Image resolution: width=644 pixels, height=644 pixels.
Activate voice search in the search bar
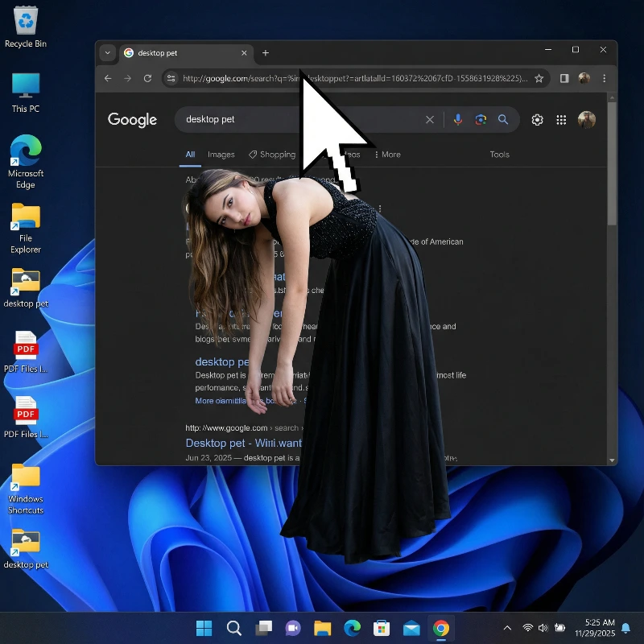click(x=457, y=119)
